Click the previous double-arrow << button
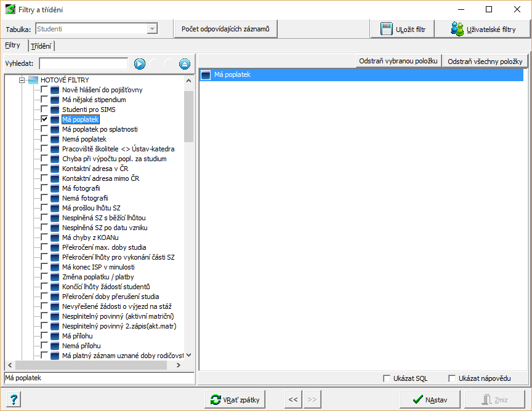Image resolution: width=532 pixels, height=411 pixels. point(293,399)
